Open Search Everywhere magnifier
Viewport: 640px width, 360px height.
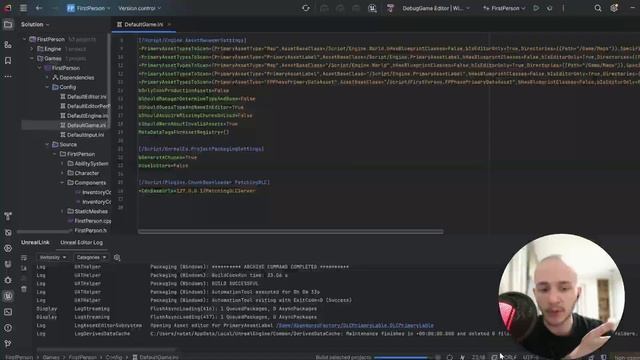pos(598,8)
